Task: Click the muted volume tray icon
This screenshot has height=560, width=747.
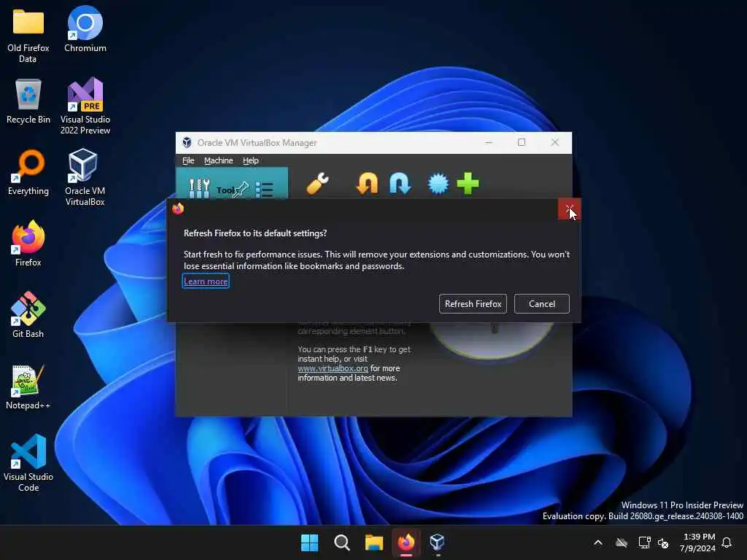Action: click(662, 542)
